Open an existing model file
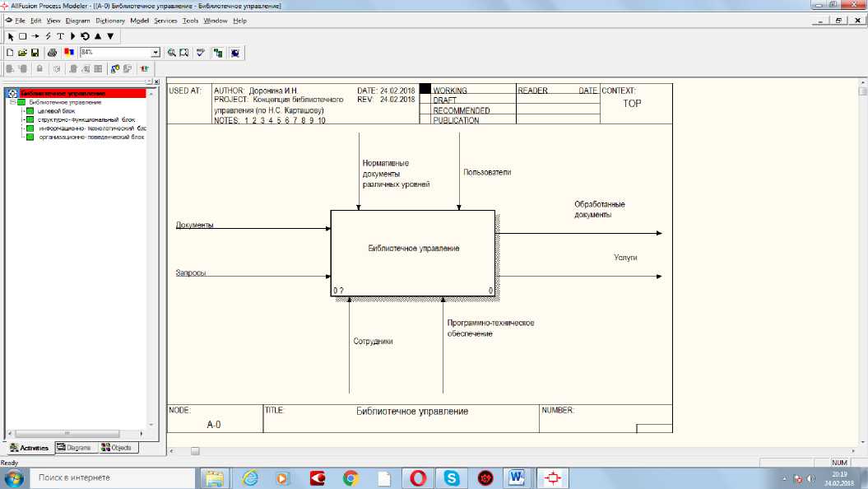Viewport: 868px width, 489px height. (x=22, y=53)
